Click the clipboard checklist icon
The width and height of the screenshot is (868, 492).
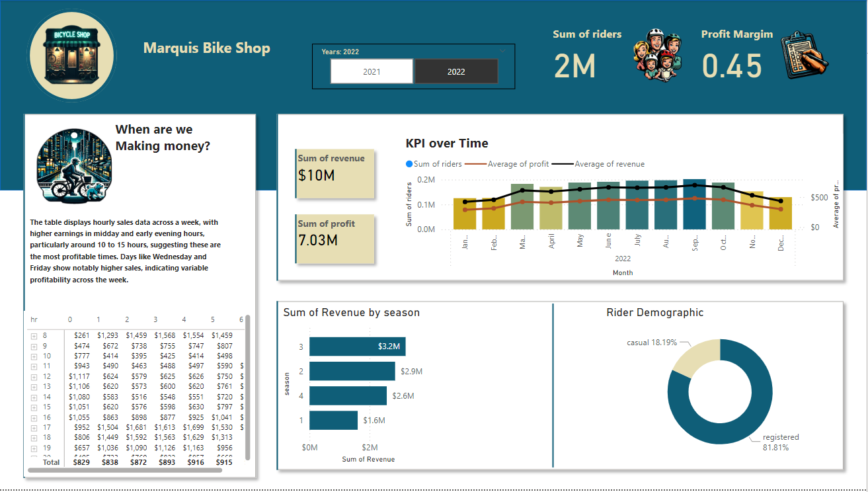coord(803,55)
